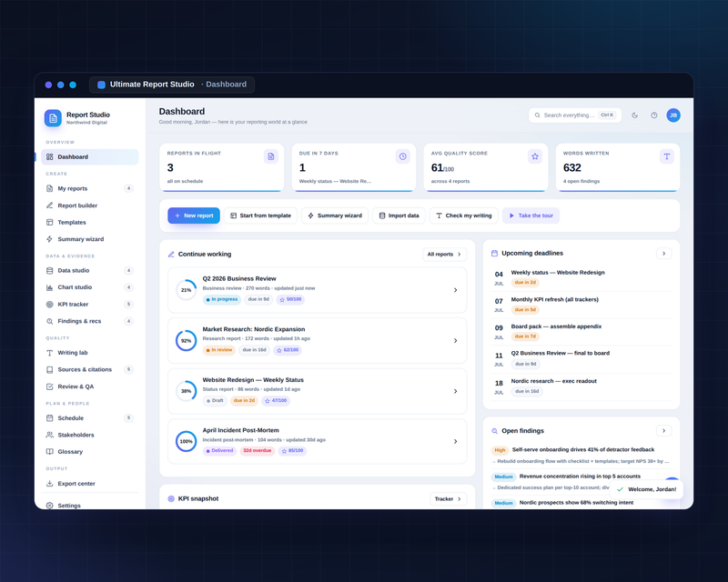Image resolution: width=728 pixels, height=582 pixels.
Task: Click the 32d overdue badge
Action: point(258,451)
